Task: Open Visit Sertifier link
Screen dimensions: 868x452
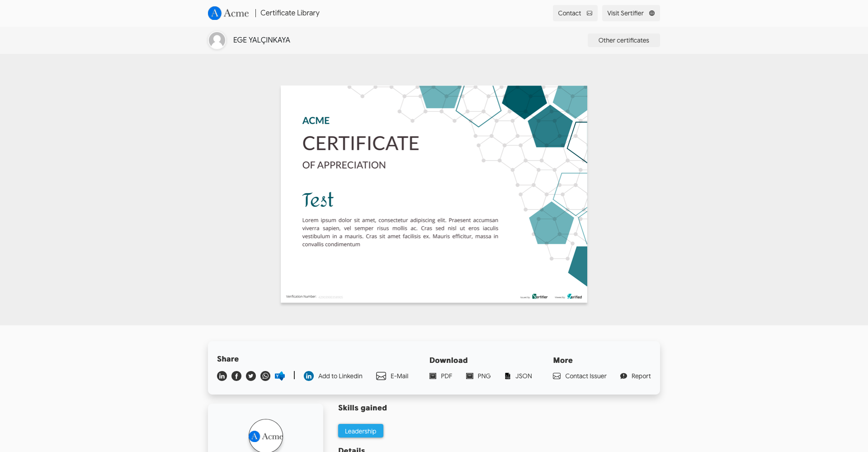Action: pyautogui.click(x=631, y=13)
